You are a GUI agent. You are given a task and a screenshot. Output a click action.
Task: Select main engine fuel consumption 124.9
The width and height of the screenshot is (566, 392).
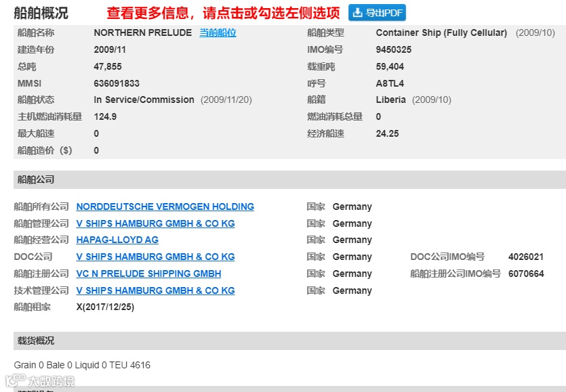click(x=105, y=117)
